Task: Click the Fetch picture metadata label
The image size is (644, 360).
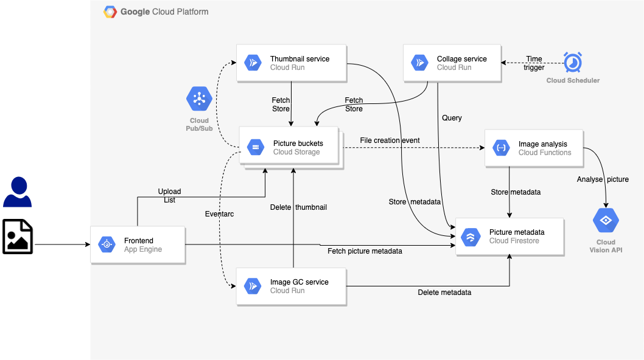Action: (365, 251)
